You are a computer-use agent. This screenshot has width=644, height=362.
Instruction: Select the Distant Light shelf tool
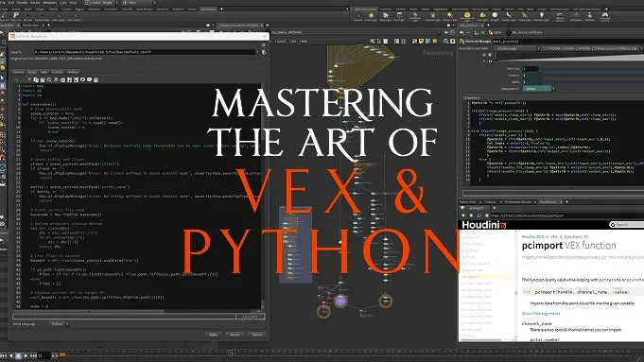click(x=450, y=16)
